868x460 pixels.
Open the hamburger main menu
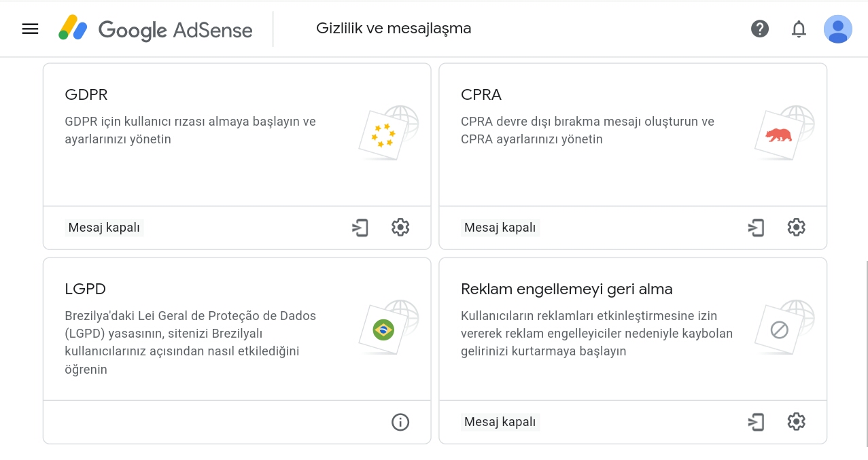pos(30,29)
